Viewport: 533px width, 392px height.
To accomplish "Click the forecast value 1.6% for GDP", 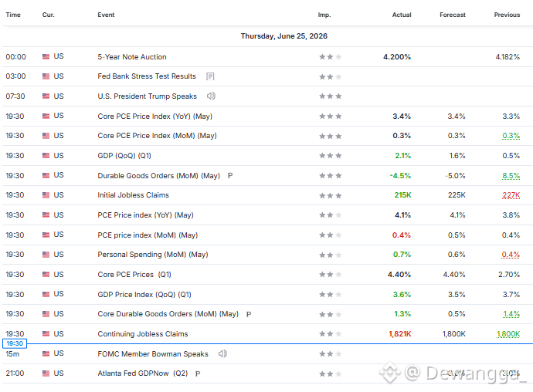I will tap(457, 156).
